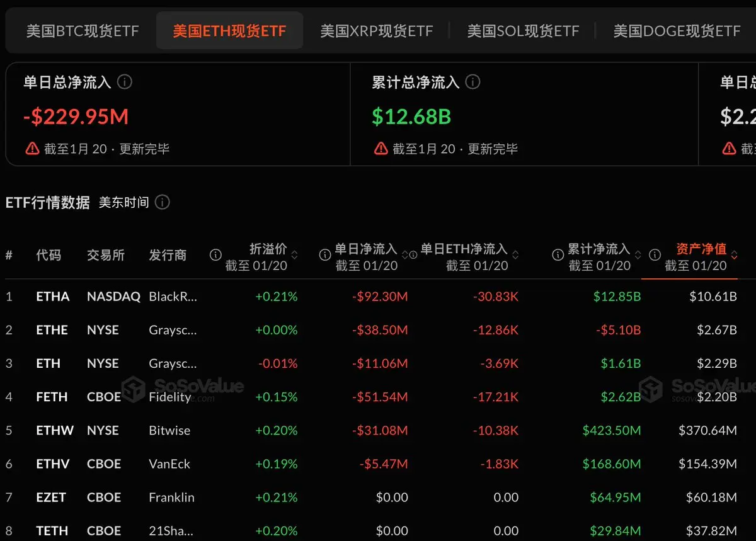Switch to 美国XRP现货ETF tab
The width and height of the screenshot is (756, 541).
376,31
